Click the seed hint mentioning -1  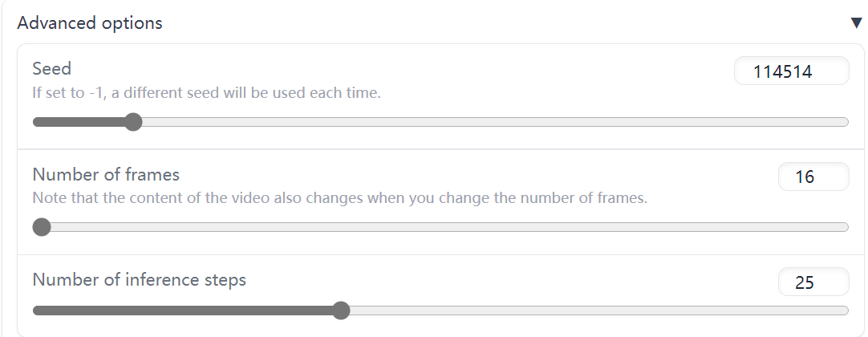point(206,92)
